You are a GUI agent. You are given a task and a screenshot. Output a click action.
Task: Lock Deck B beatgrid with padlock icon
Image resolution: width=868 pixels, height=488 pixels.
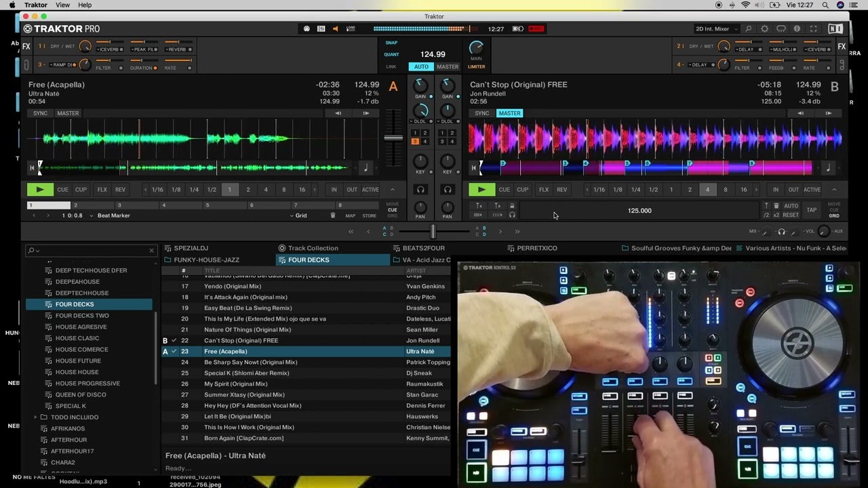(512, 205)
